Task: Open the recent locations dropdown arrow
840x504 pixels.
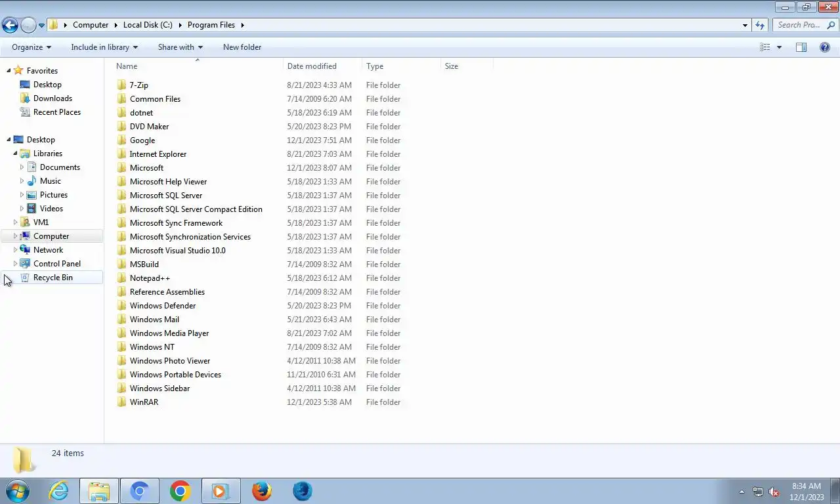Action: coord(41,26)
